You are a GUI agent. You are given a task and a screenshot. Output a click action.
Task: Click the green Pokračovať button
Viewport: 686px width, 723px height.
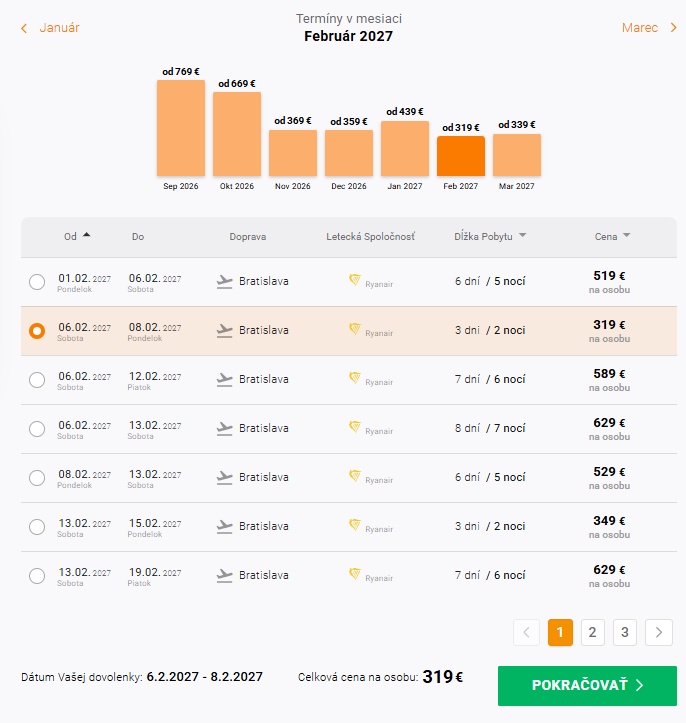[587, 685]
